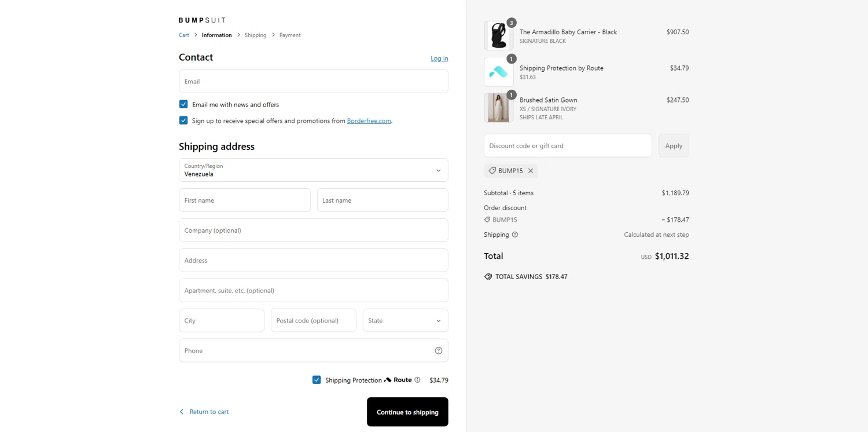Click the Shipping help question icon
868x432 pixels.
[x=515, y=235]
